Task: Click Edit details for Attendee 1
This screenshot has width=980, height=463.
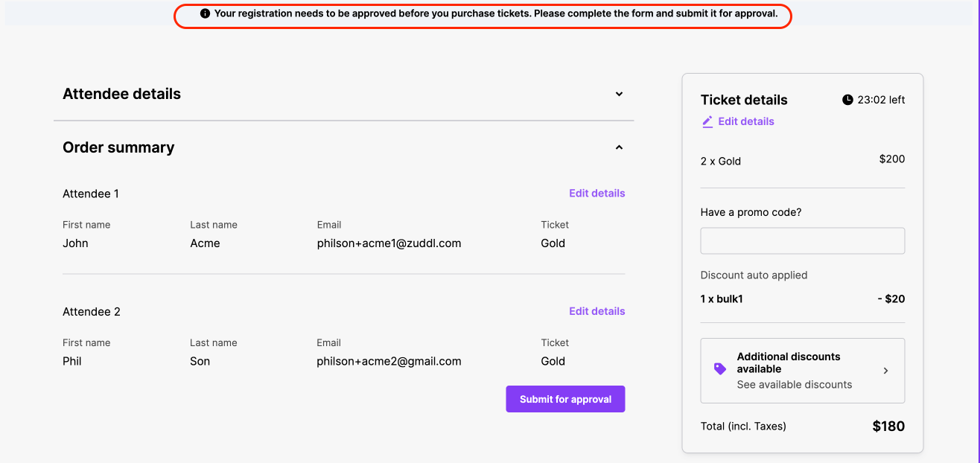Action: point(596,194)
